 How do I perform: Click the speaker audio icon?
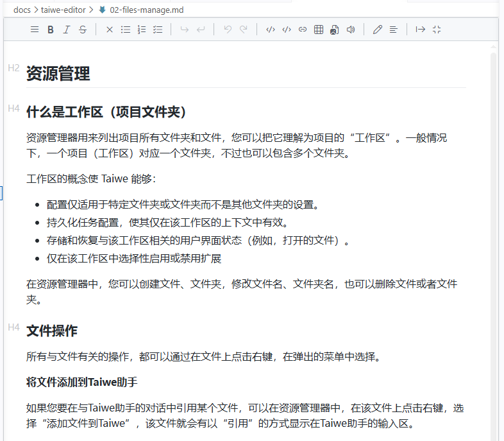(x=351, y=30)
